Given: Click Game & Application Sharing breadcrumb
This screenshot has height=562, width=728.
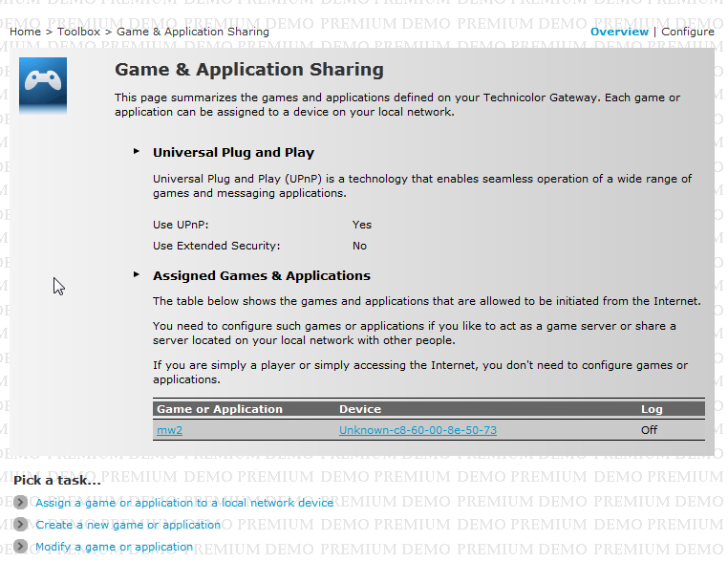Looking at the screenshot, I should pos(193,32).
